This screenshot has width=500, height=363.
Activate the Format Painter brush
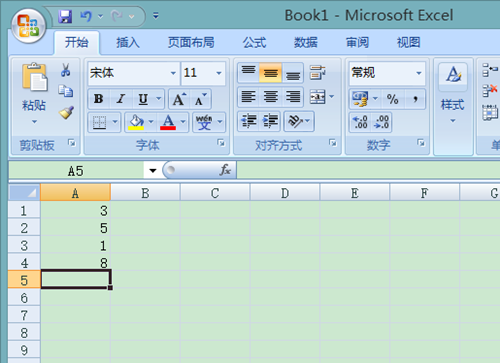(x=66, y=113)
